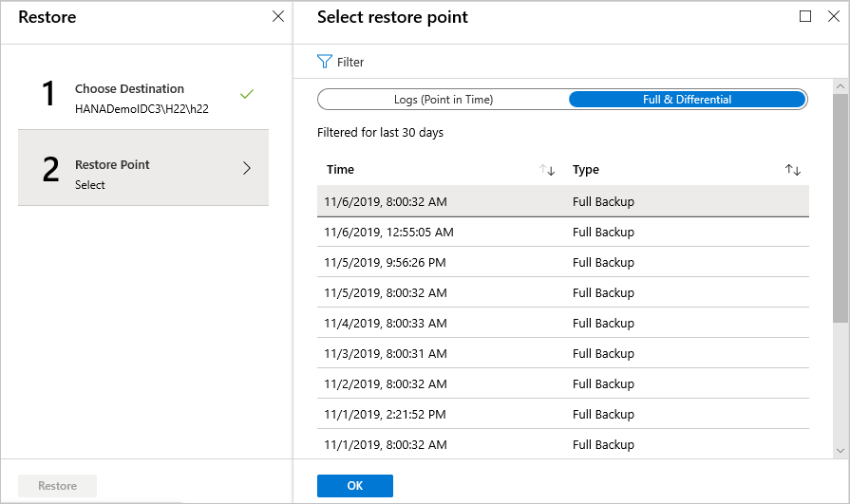Sort by Type column arrows
850x504 pixels.
click(x=793, y=170)
